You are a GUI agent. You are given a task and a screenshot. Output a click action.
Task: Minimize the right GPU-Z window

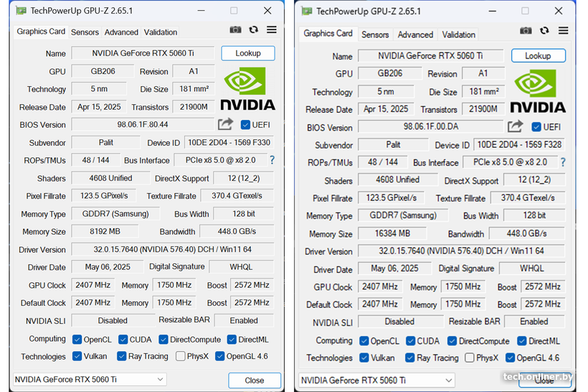pyautogui.click(x=493, y=11)
